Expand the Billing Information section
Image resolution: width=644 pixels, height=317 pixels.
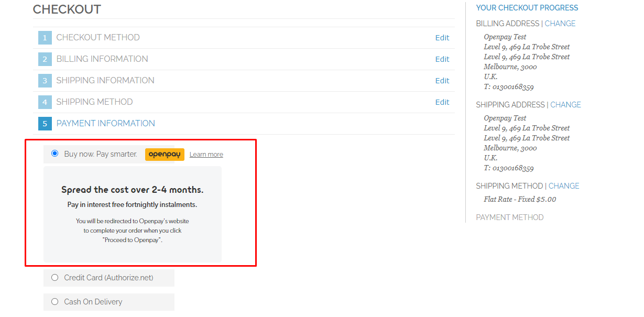(x=102, y=59)
